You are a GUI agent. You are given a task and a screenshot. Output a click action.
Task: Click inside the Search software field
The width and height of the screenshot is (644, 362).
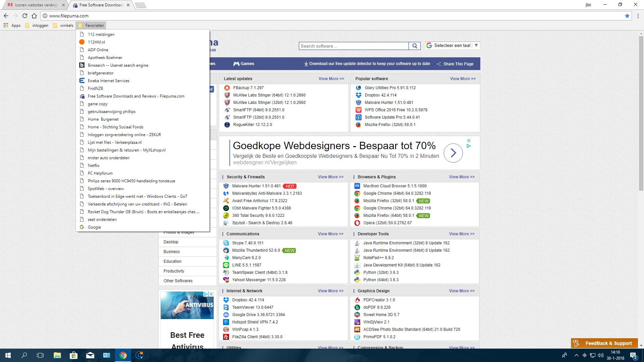point(354,46)
